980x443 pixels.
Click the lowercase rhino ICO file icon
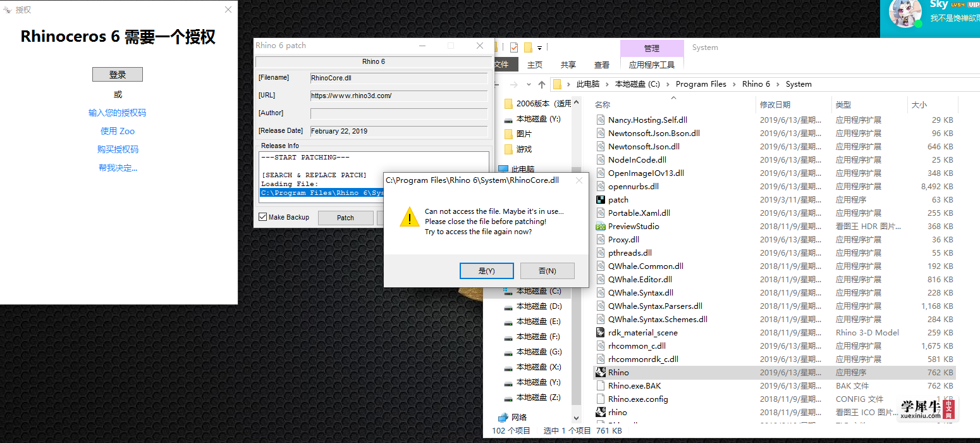[x=601, y=412]
